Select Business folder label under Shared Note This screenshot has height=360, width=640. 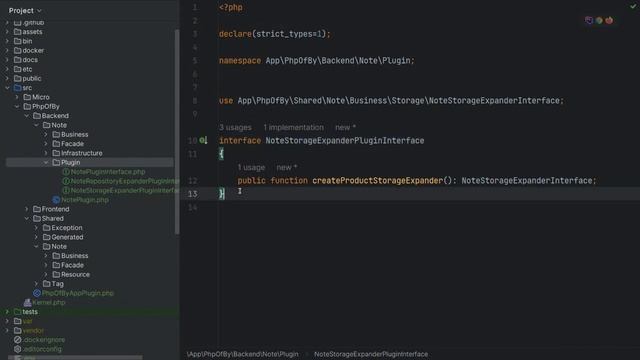click(x=75, y=256)
